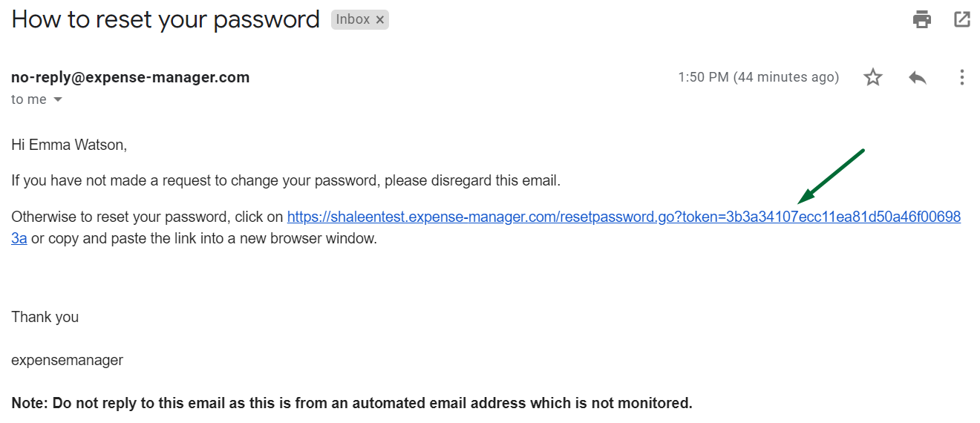Screen dimensions: 980x423
Task: Reply to the email using the arrow icon
Action: click(x=918, y=77)
